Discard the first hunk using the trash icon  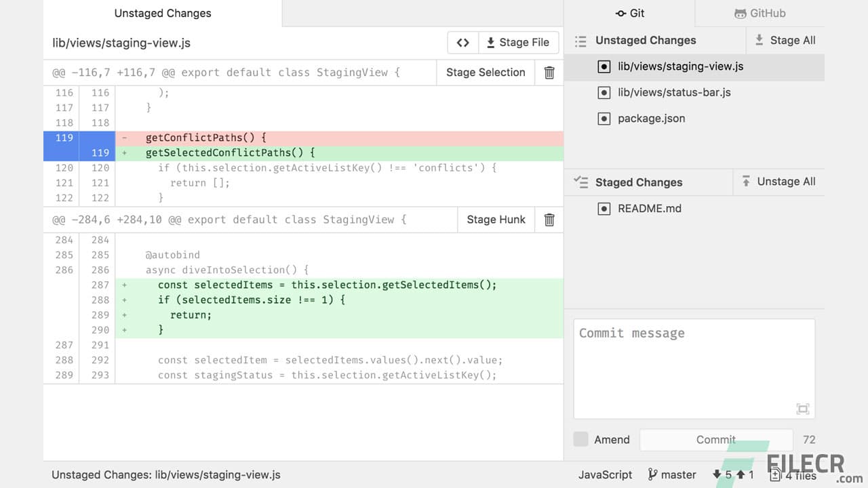tap(549, 73)
